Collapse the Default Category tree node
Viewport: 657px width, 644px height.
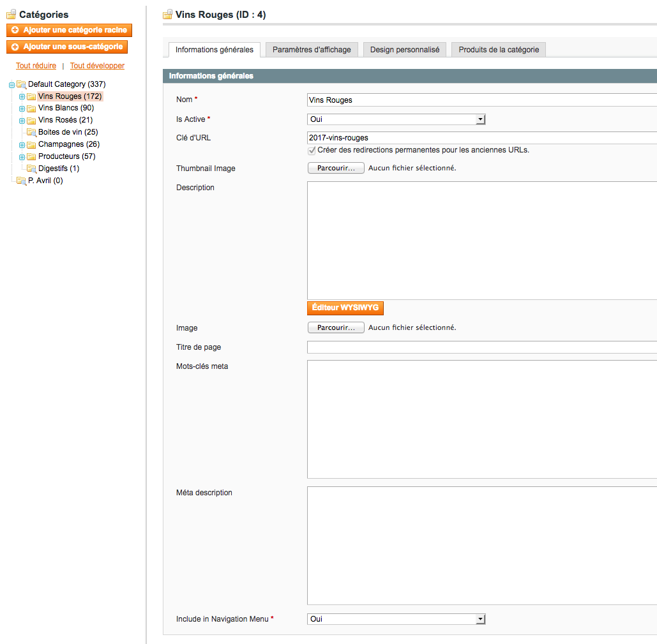click(x=11, y=85)
